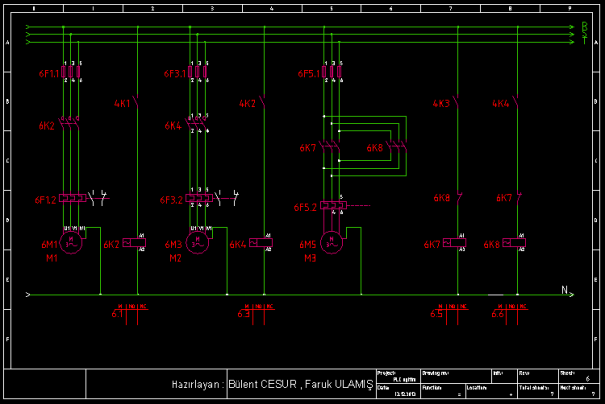Screen dimensions: 605x404
Task: Click the 6F1.1 label text
Action: point(49,73)
